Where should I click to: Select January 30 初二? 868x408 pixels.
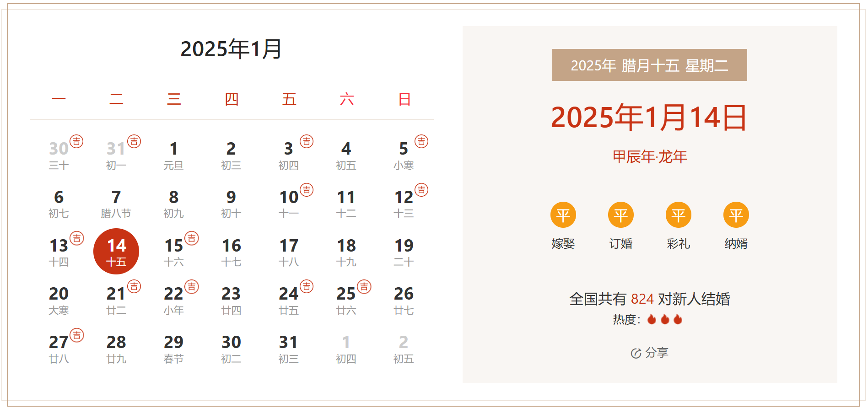pyautogui.click(x=231, y=349)
